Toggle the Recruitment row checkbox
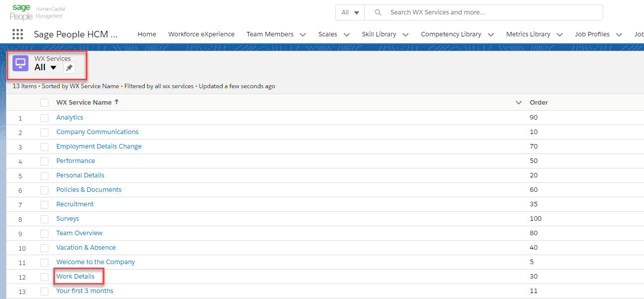 (45, 204)
